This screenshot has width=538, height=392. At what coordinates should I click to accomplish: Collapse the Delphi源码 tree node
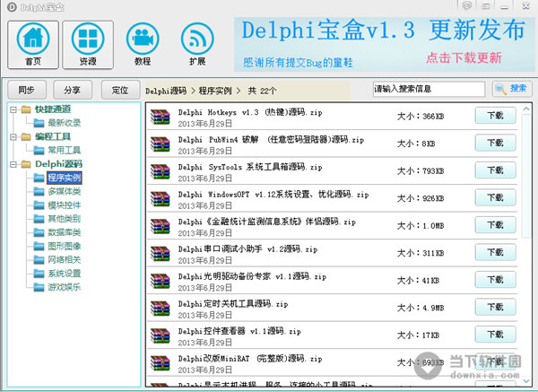pos(14,164)
